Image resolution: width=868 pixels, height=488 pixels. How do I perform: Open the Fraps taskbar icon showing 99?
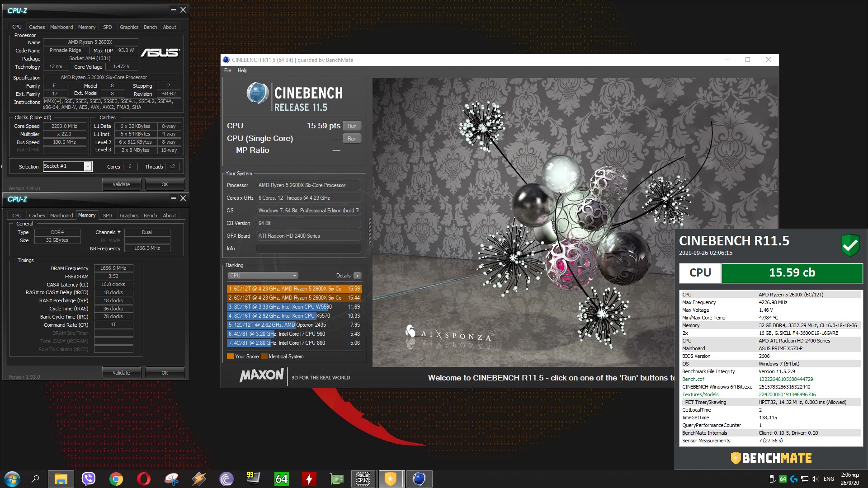point(254,478)
